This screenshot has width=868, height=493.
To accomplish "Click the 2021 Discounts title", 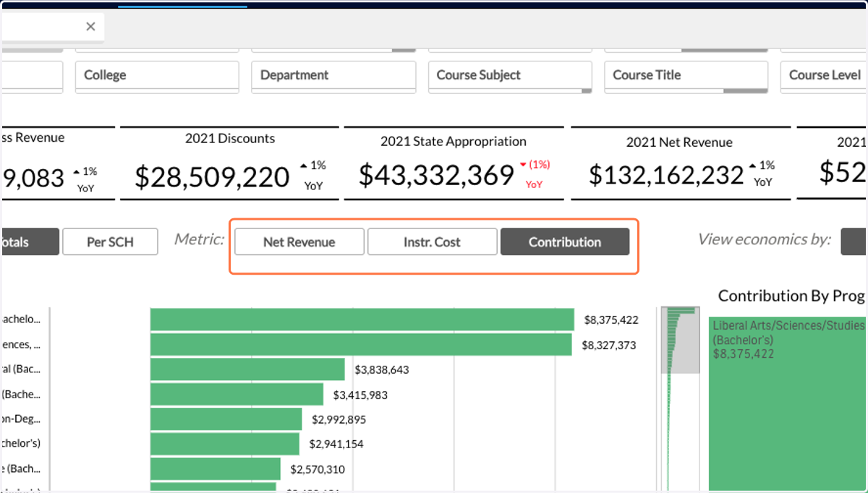I will [230, 138].
